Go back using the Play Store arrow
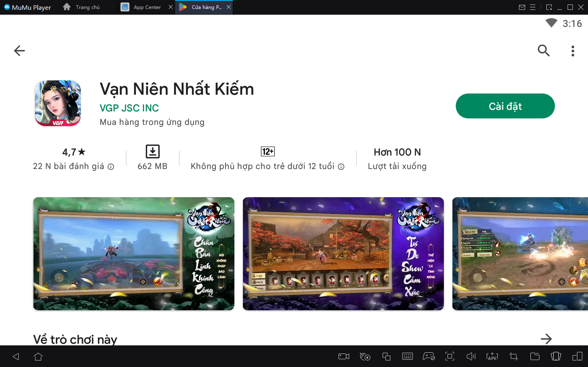This screenshot has height=367, width=588. (19, 51)
